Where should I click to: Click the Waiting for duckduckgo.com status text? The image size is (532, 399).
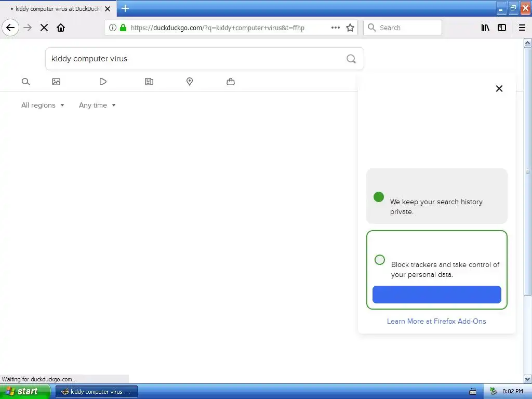click(39, 379)
